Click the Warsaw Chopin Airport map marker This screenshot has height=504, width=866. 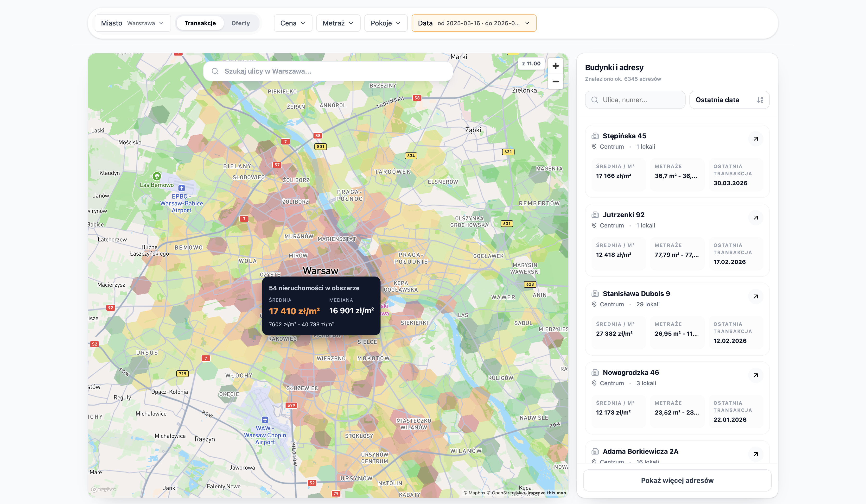coord(265,420)
